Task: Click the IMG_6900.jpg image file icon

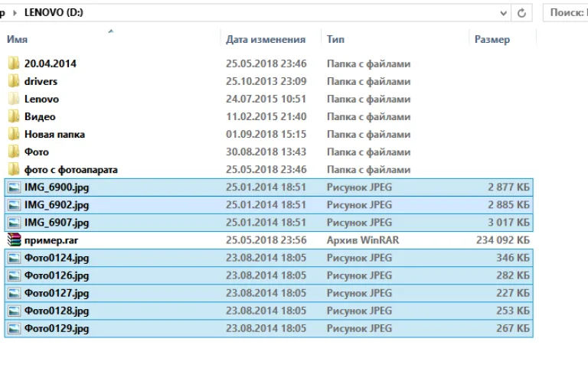Action: coord(14,187)
